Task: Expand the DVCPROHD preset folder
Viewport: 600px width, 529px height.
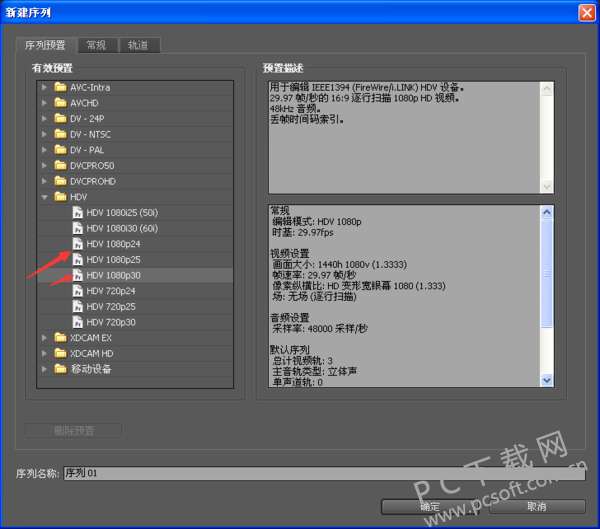Action: point(44,181)
